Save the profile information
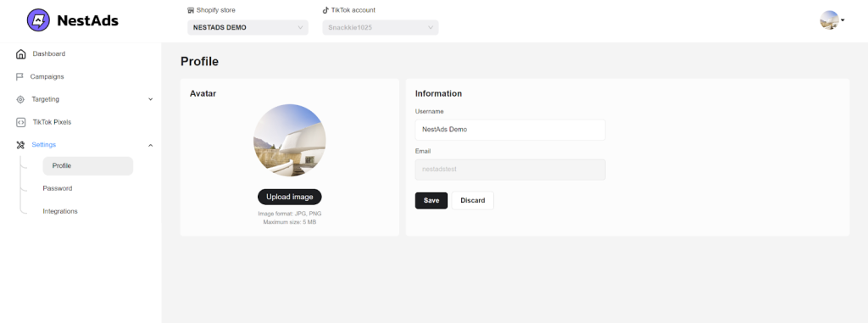 (x=431, y=201)
